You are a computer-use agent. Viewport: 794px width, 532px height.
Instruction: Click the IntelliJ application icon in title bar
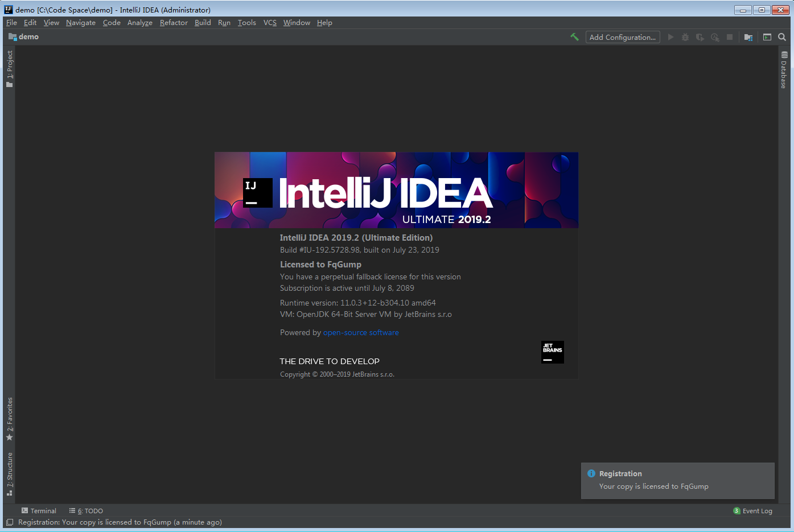9,10
